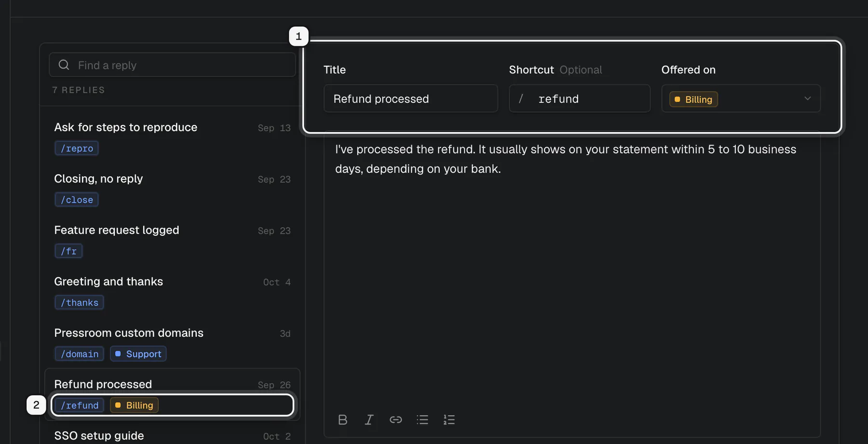Click the /repro shortcut tag
The height and width of the screenshot is (444, 868).
click(77, 148)
